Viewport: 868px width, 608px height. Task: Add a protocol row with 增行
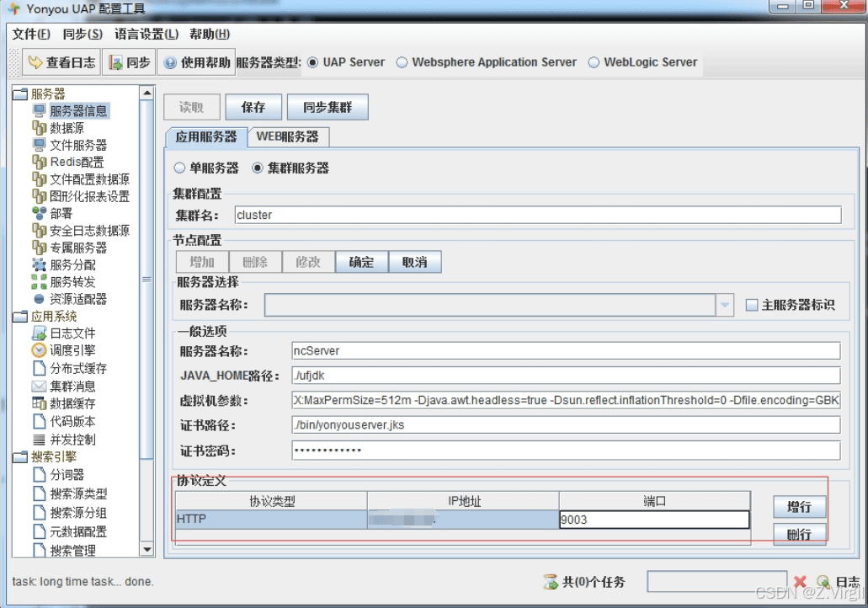[799, 507]
